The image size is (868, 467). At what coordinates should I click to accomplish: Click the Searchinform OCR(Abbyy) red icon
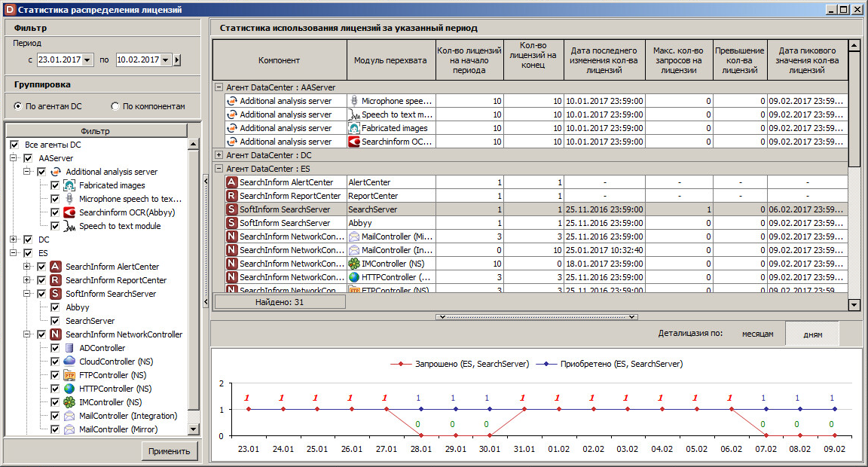69,212
